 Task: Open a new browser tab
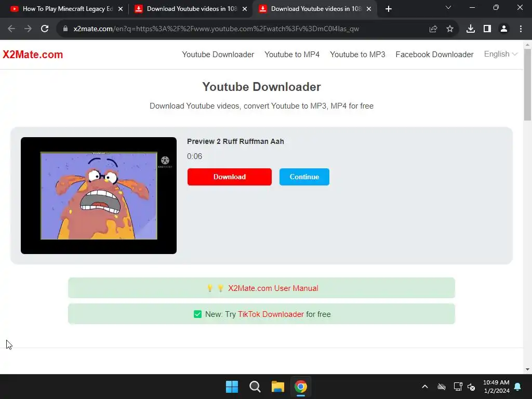(x=389, y=9)
